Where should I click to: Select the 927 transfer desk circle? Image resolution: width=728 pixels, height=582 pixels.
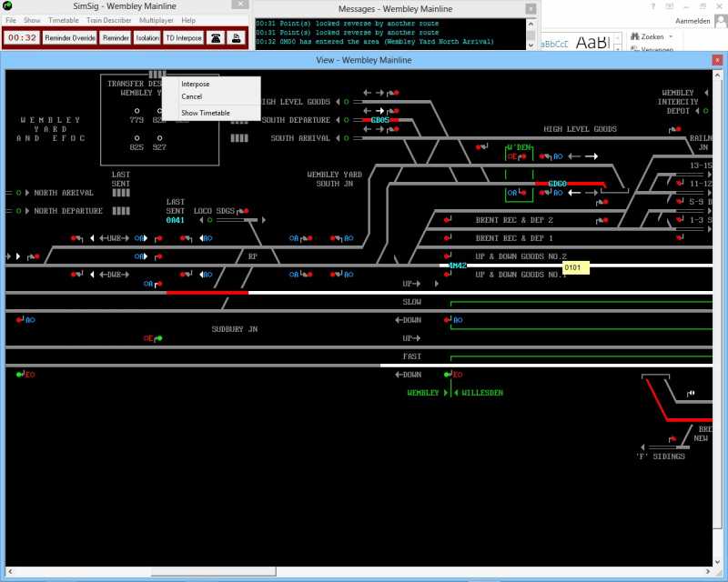159,138
